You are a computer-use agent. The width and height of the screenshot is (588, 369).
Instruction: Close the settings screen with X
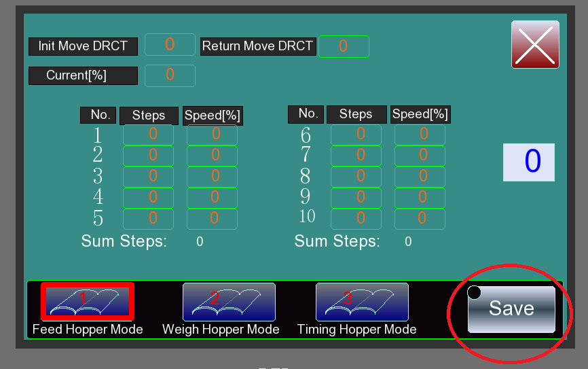[x=535, y=45]
